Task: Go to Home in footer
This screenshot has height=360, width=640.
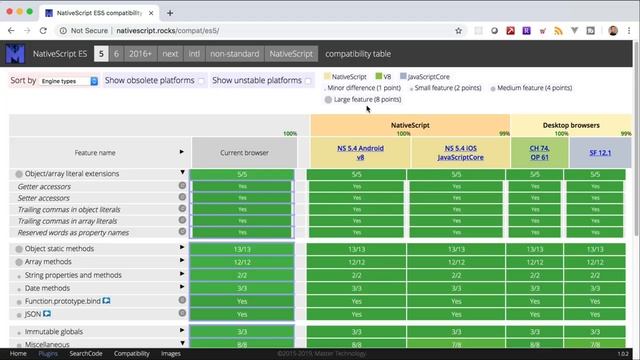Action: [18, 353]
